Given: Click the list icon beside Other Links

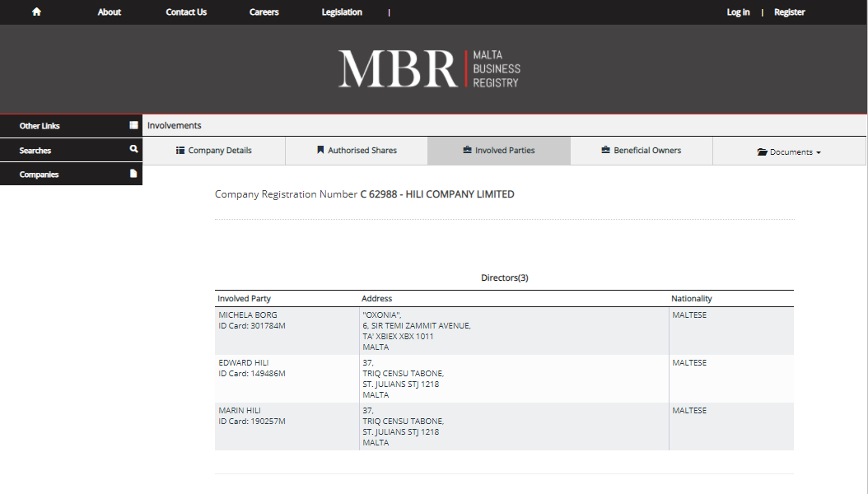Looking at the screenshot, I should point(133,126).
